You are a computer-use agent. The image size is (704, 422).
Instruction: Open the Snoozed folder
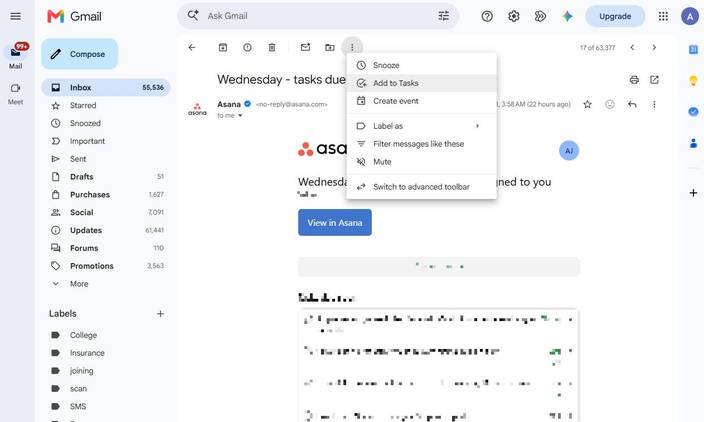click(x=106, y=123)
